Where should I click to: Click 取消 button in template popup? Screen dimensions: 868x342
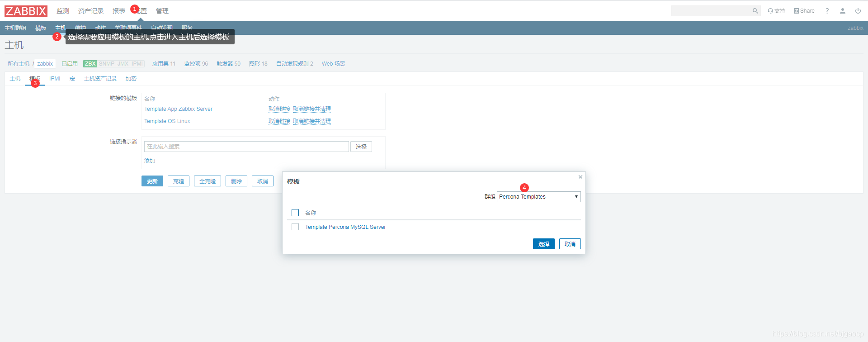570,244
